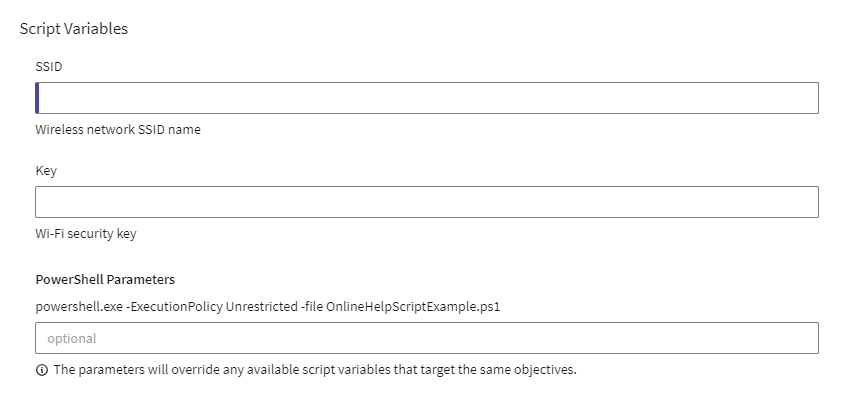
Task: Click the Key field label
Action: click(x=46, y=171)
